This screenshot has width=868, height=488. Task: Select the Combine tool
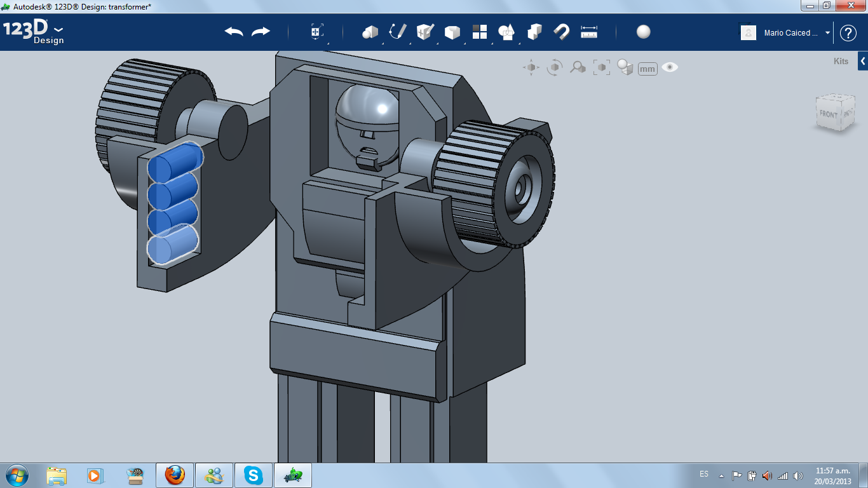tap(534, 32)
